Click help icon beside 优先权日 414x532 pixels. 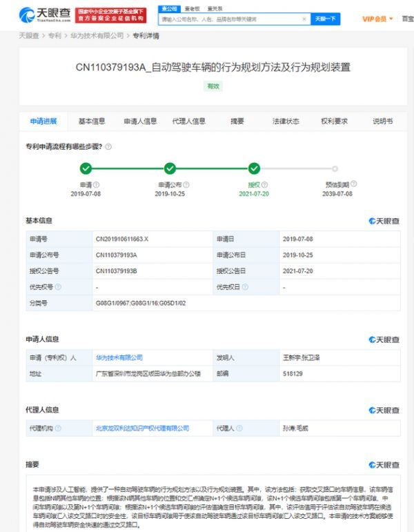245,287
